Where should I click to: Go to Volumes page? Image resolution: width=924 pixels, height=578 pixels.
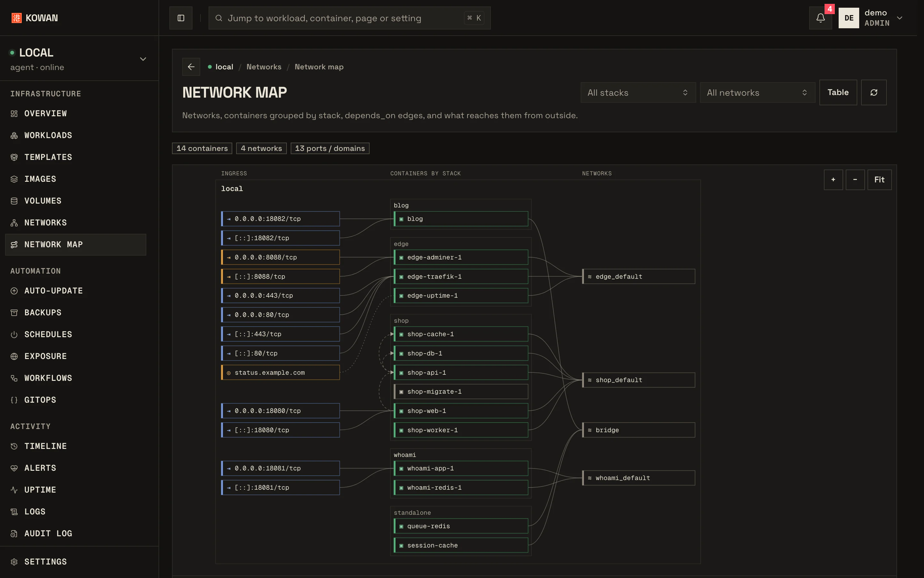click(76, 201)
